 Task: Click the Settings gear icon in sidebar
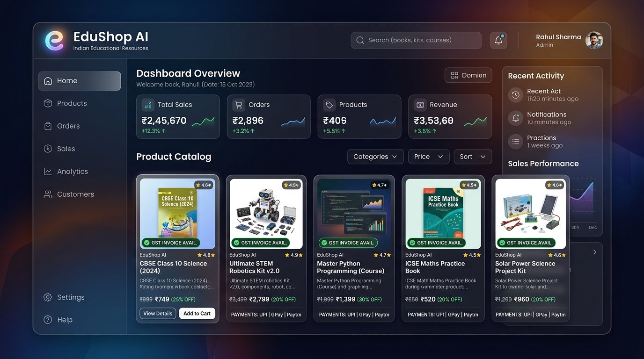(x=48, y=297)
